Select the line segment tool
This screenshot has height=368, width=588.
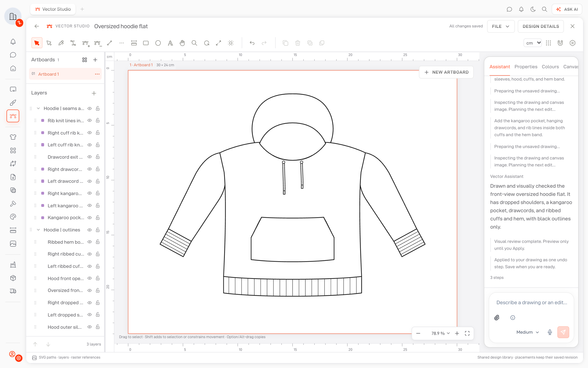(110, 43)
